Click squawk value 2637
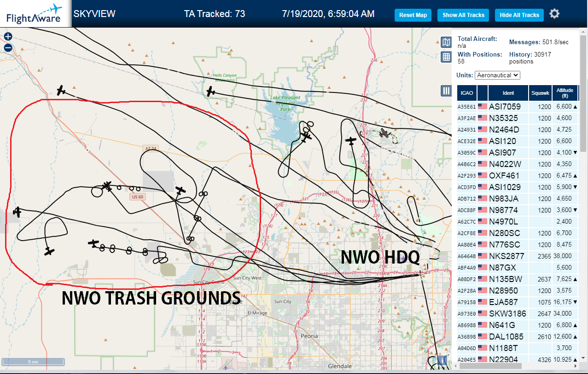588x374 pixels. tap(544, 279)
